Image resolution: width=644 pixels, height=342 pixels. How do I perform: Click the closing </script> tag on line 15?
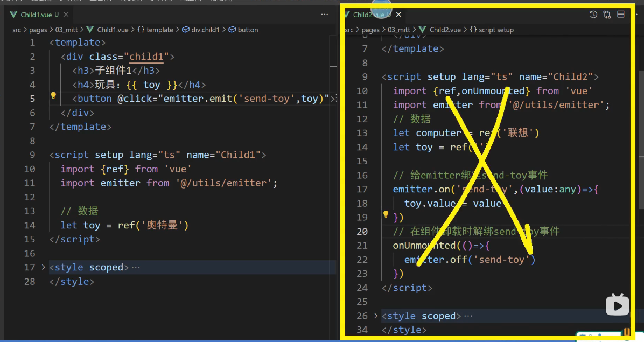coord(74,239)
